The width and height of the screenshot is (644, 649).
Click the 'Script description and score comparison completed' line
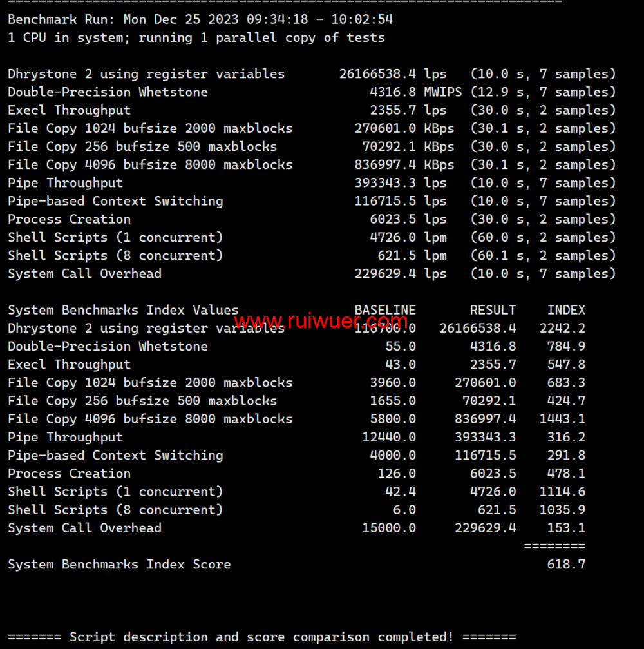[x=261, y=637]
